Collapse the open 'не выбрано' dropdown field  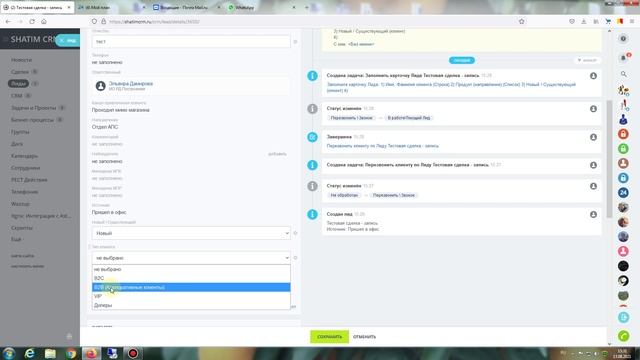click(191, 258)
